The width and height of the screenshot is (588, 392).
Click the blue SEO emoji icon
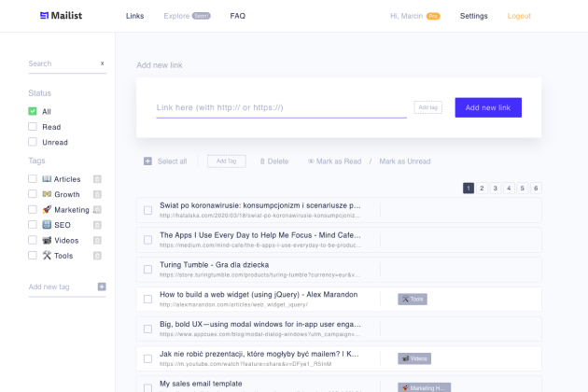pos(47,225)
